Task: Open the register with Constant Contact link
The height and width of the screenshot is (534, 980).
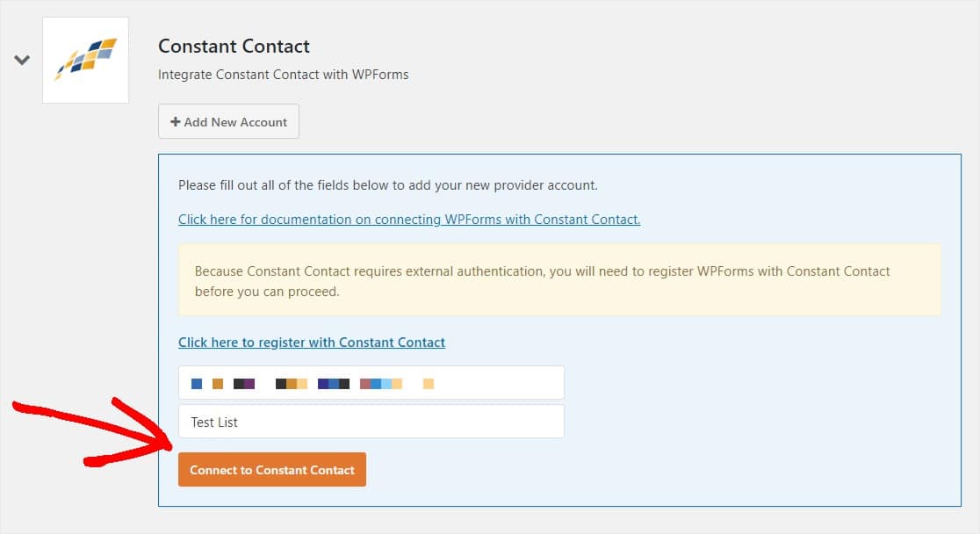Action: pyautogui.click(x=312, y=343)
